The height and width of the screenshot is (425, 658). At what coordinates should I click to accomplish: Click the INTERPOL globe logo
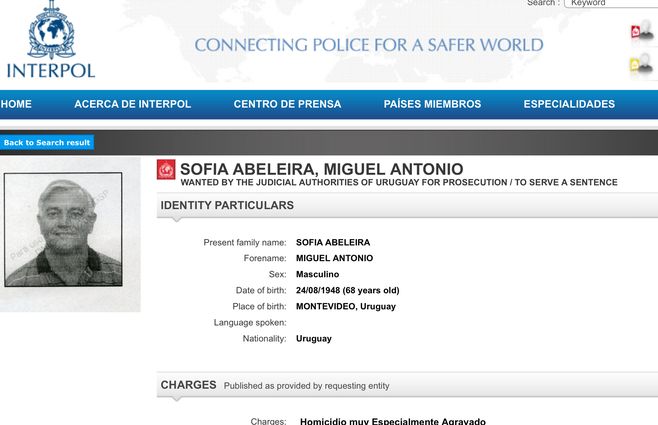51,30
